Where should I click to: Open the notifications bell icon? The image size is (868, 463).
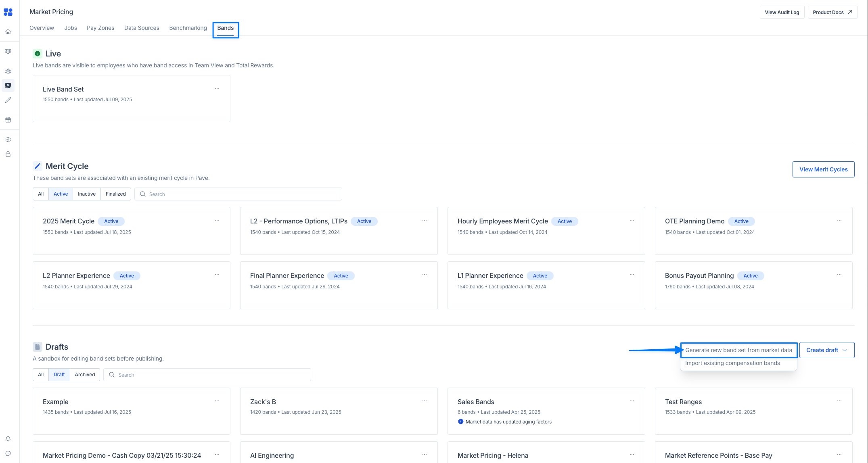pyautogui.click(x=8, y=438)
